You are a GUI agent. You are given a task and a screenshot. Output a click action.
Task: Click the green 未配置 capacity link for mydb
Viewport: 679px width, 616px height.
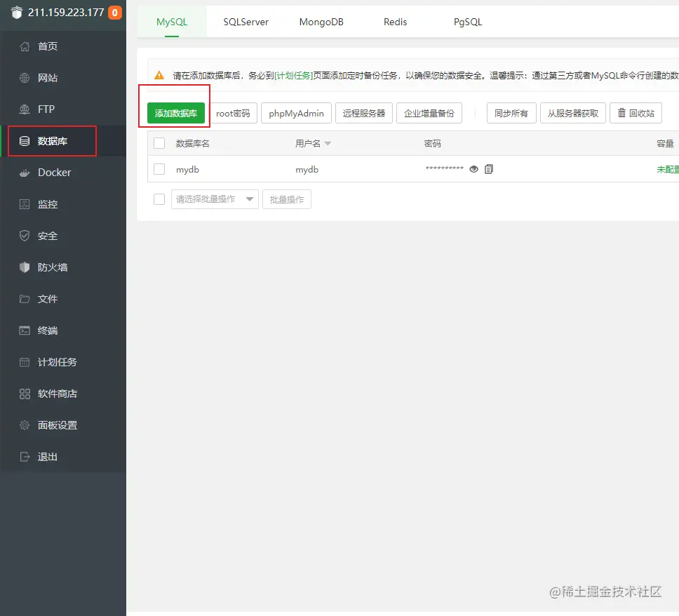(667, 169)
